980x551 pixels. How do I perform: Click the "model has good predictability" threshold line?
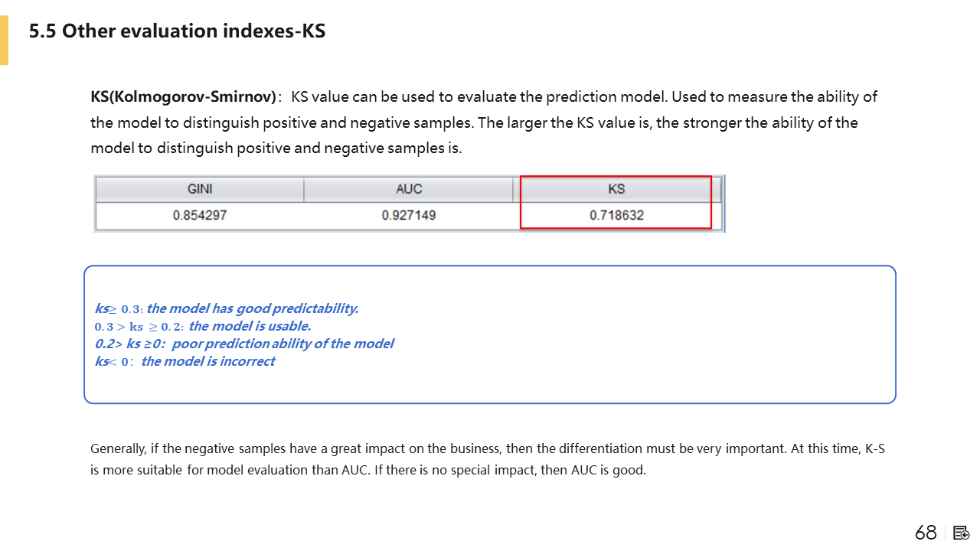click(227, 308)
